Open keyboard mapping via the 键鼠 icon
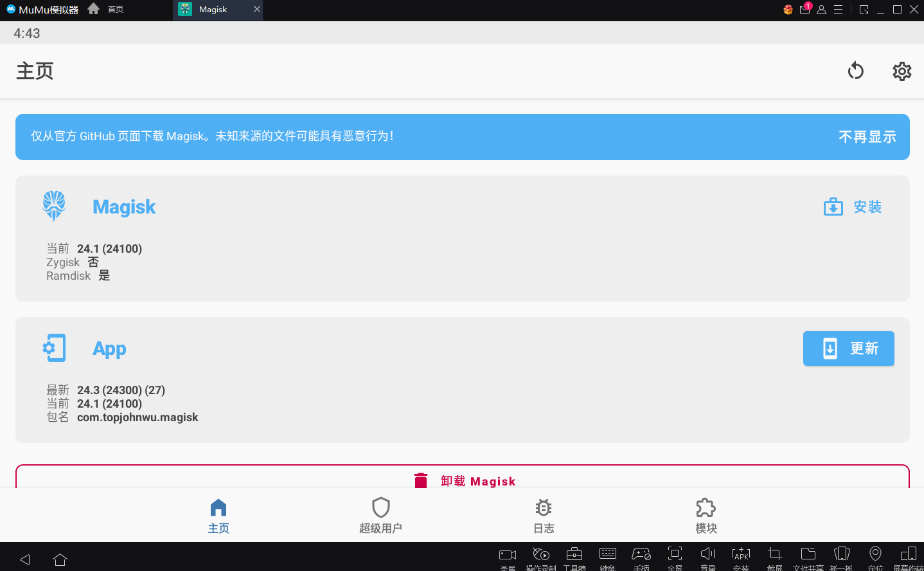Image resolution: width=924 pixels, height=571 pixels. 607,554
